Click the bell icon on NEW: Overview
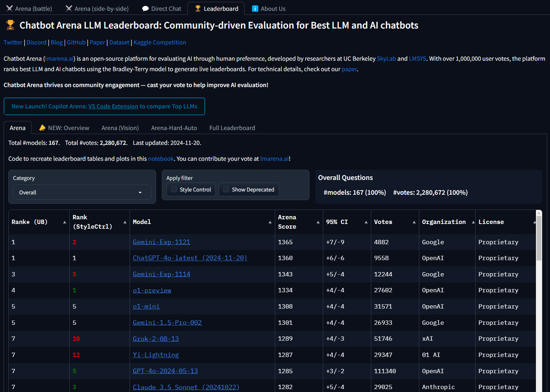 click(x=42, y=128)
